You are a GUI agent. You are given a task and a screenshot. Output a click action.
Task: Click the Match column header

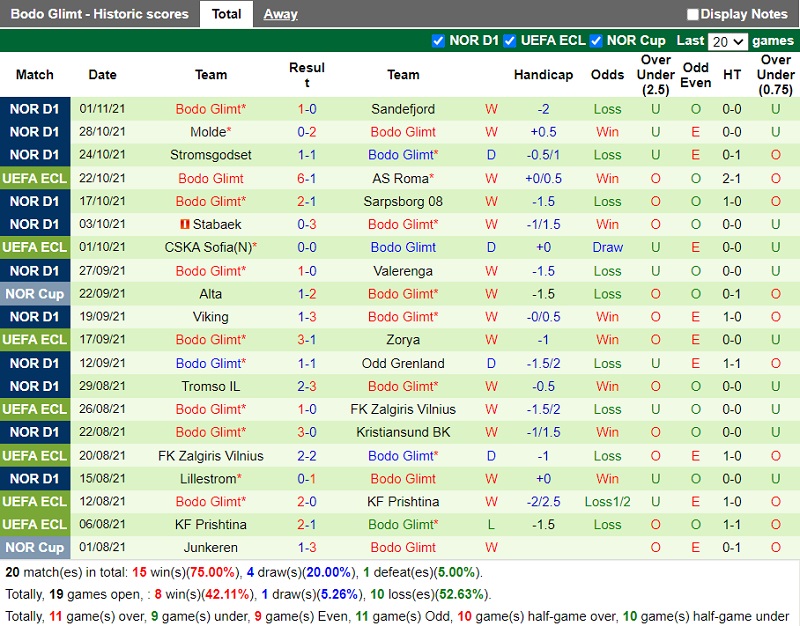click(34, 75)
